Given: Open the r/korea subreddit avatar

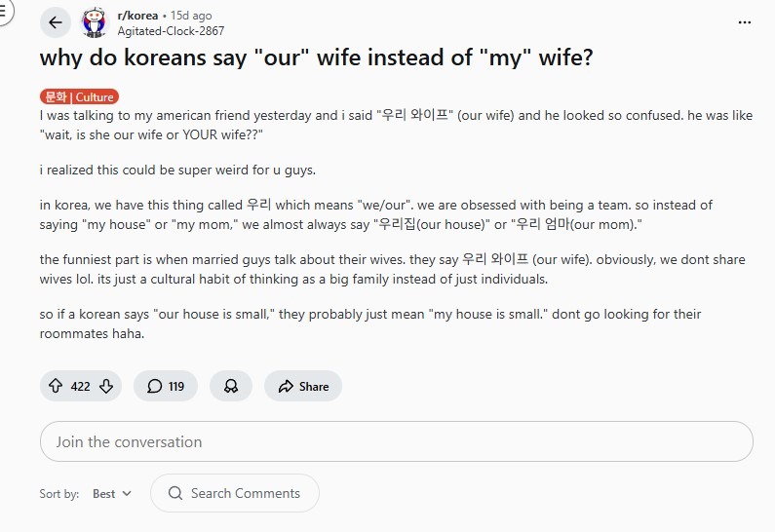Looking at the screenshot, I should pos(95,22).
